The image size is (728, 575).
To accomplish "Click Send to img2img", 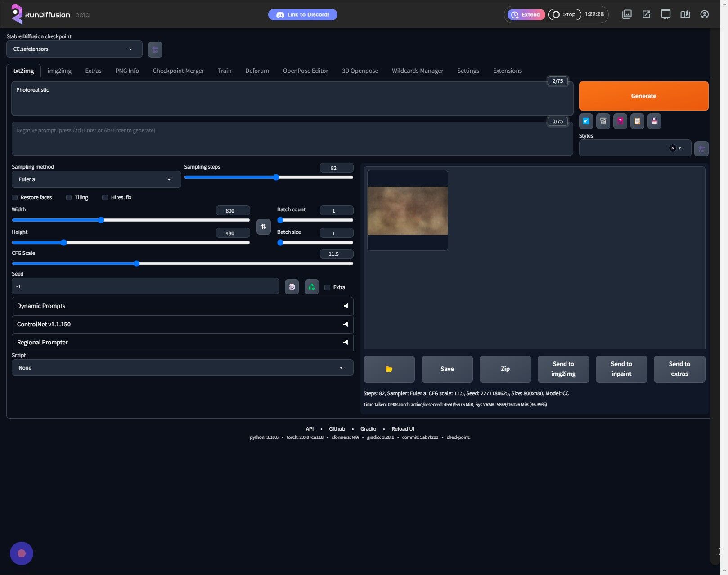I will pyautogui.click(x=563, y=369).
